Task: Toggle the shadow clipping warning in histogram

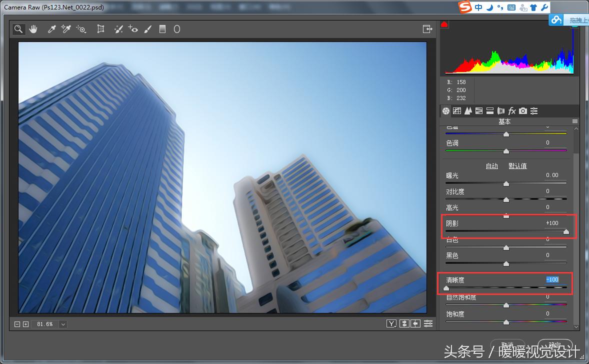Action: 444,25
